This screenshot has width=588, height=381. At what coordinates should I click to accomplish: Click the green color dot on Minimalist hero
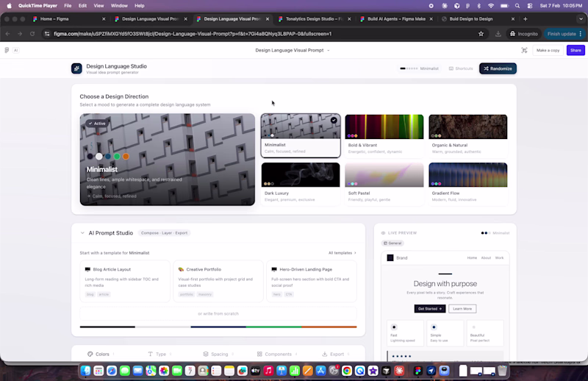point(117,157)
